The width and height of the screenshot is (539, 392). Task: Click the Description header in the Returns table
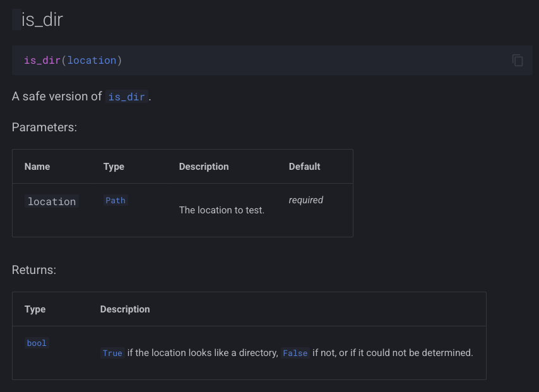point(125,309)
